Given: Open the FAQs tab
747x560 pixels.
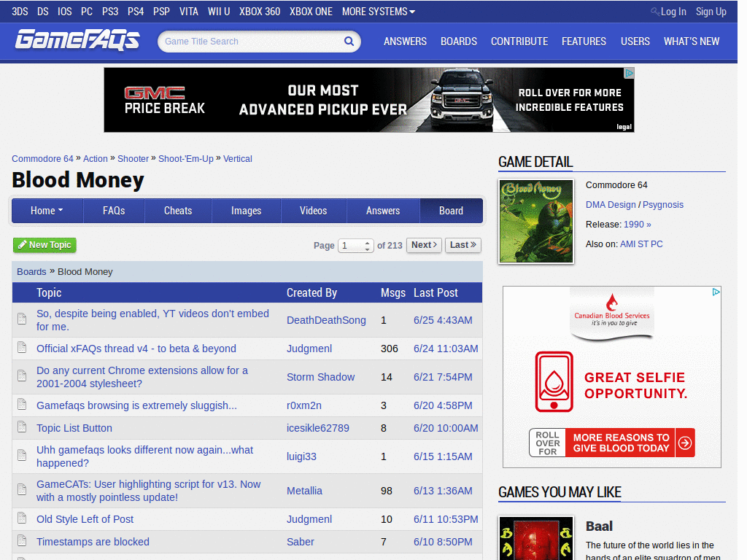Looking at the screenshot, I should [x=114, y=211].
